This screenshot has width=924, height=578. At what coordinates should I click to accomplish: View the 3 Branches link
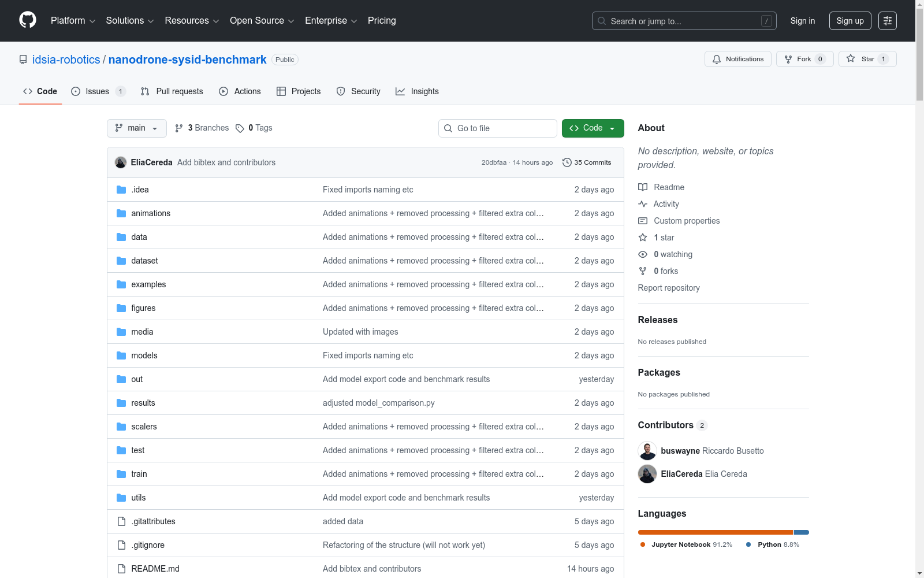pyautogui.click(x=202, y=128)
